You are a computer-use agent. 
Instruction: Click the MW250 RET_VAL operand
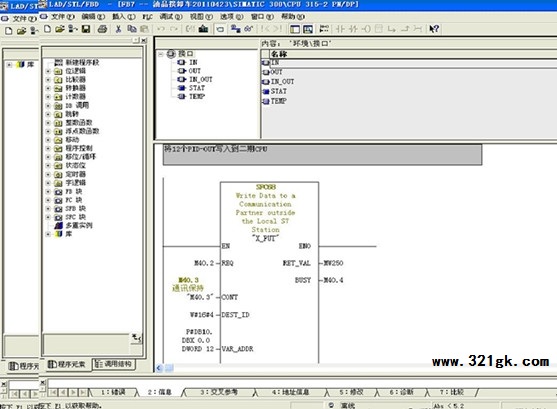click(x=334, y=263)
